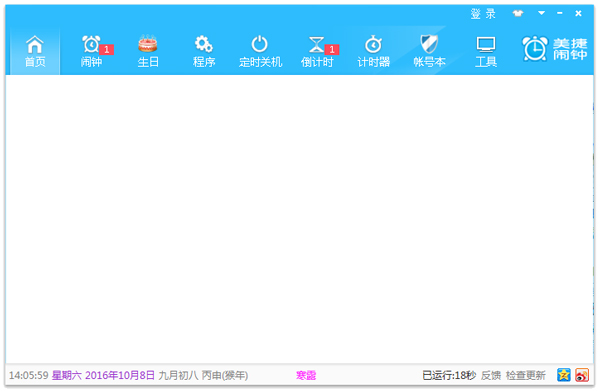Screen dimensions: 600x391
Task: Open the skin shirt icon
Action: (518, 13)
